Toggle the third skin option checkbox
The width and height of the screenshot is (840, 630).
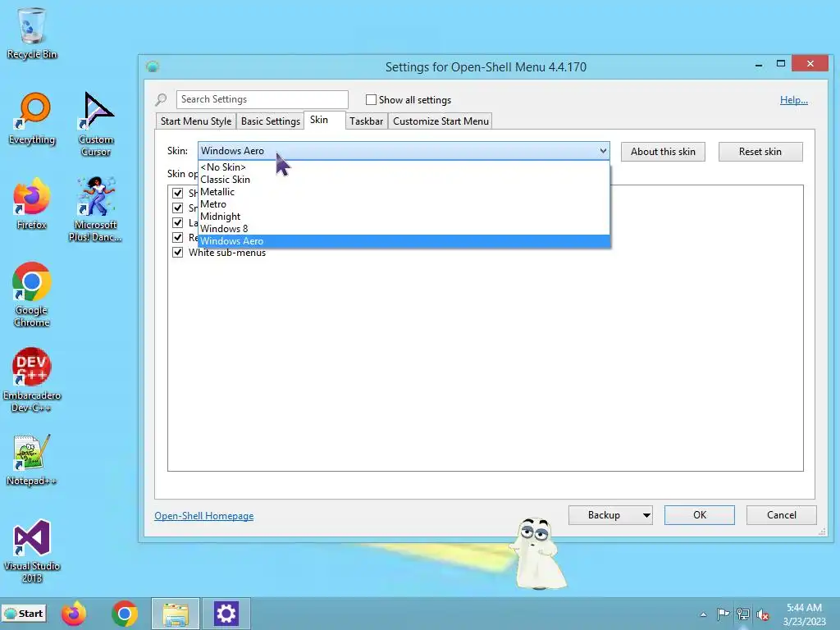178,223
